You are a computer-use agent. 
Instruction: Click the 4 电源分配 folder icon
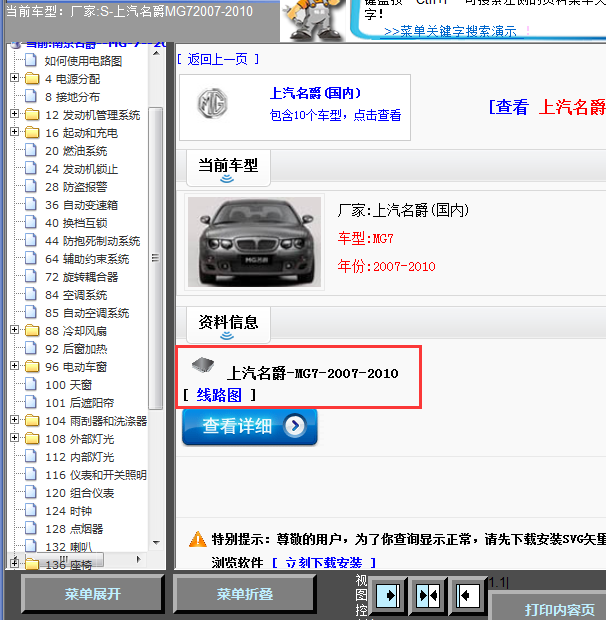(32, 79)
